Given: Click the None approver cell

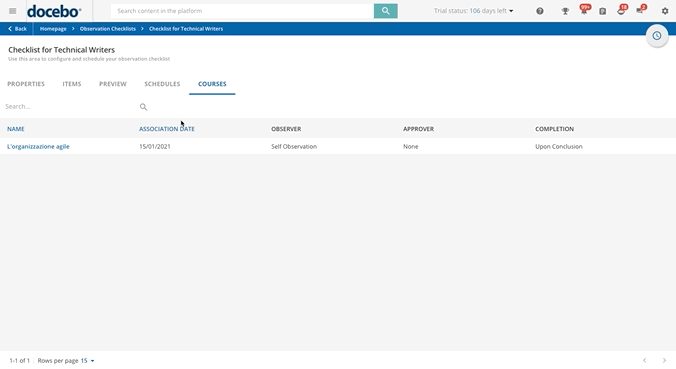Looking at the screenshot, I should (410, 147).
